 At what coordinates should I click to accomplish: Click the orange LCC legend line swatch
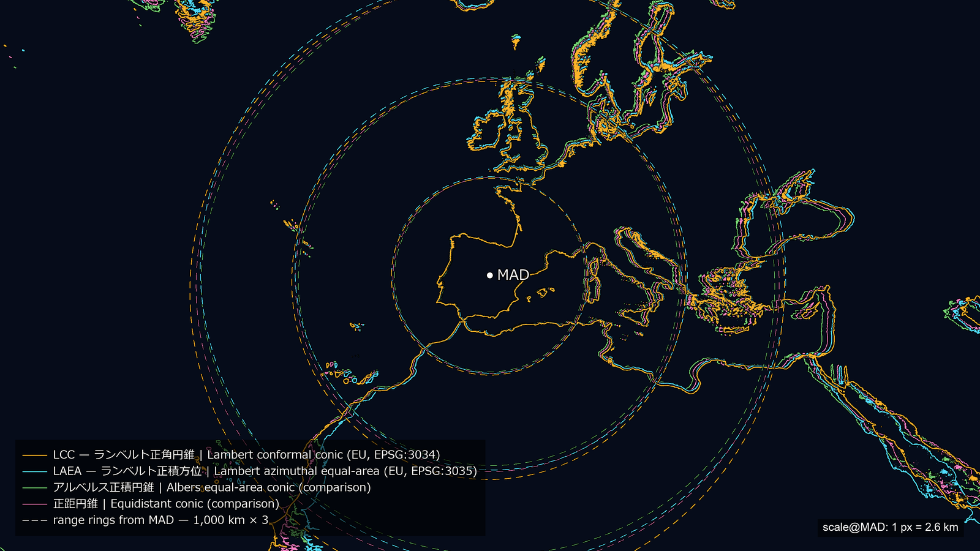coord(34,455)
